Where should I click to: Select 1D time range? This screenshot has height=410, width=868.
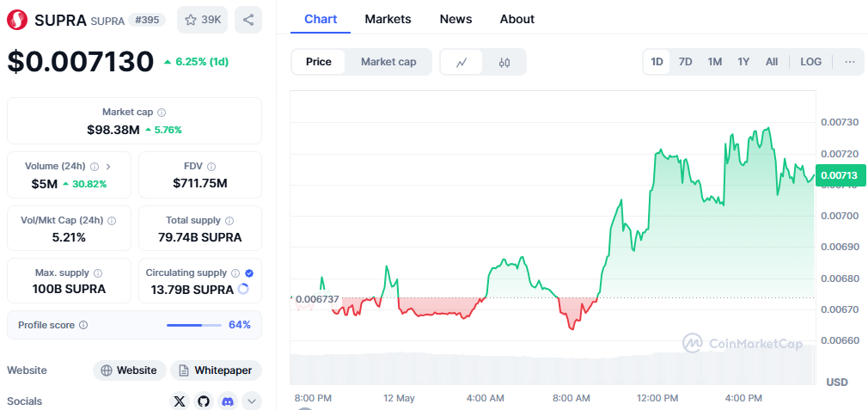657,61
